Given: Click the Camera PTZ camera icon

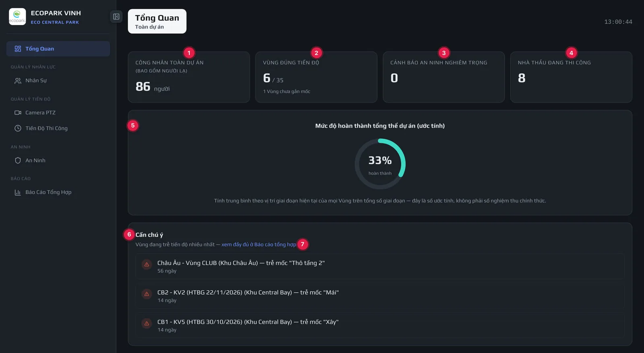Looking at the screenshot, I should coord(18,113).
